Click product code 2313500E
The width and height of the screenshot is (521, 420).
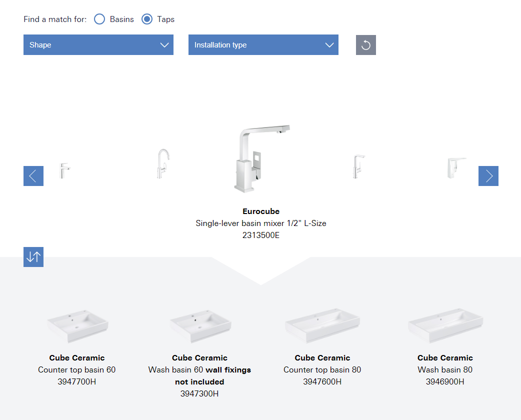tap(261, 235)
